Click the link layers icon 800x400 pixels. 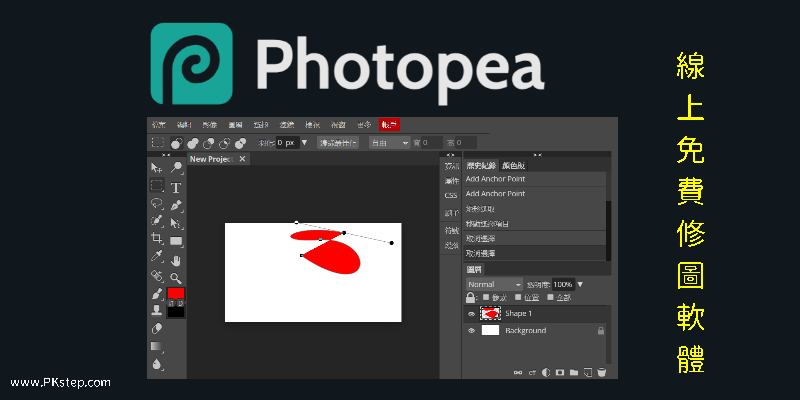tap(518, 373)
